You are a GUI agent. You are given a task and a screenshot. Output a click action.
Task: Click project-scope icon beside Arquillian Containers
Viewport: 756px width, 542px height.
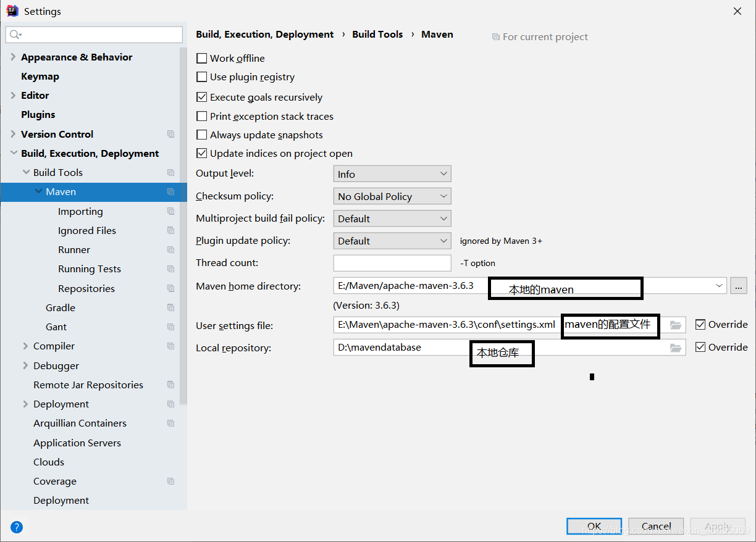pyautogui.click(x=170, y=423)
